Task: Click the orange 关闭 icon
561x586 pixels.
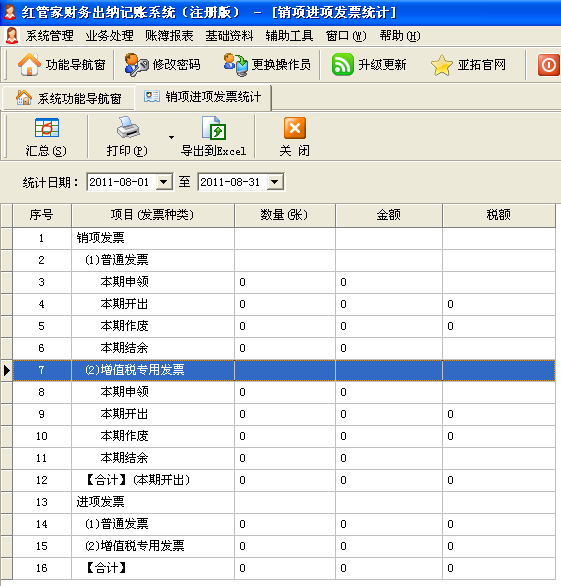Action: (295, 128)
